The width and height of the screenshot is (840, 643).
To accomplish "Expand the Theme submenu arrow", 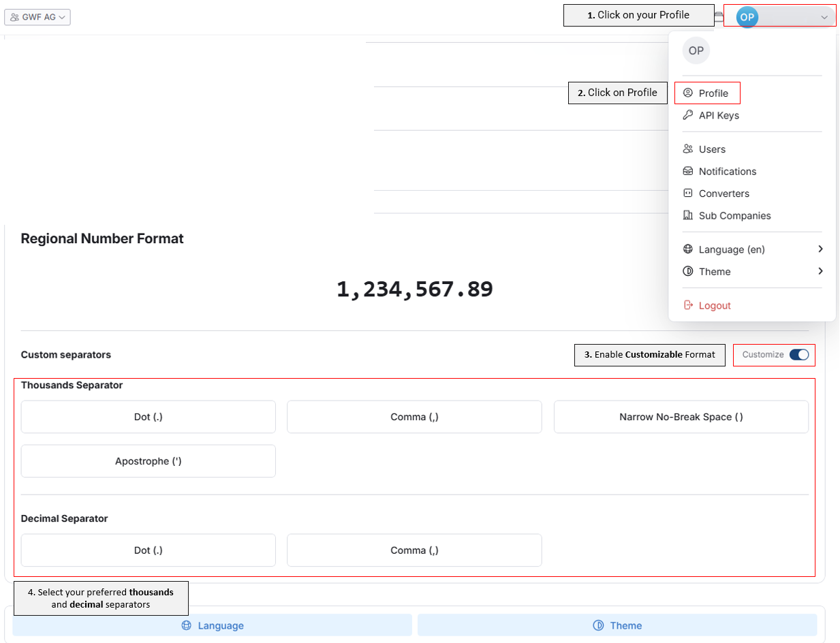I will [820, 271].
